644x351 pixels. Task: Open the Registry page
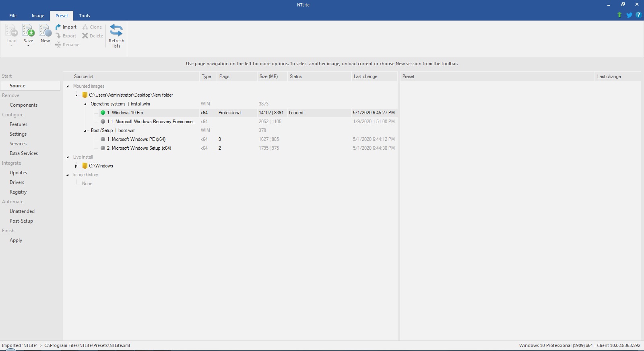pos(18,192)
